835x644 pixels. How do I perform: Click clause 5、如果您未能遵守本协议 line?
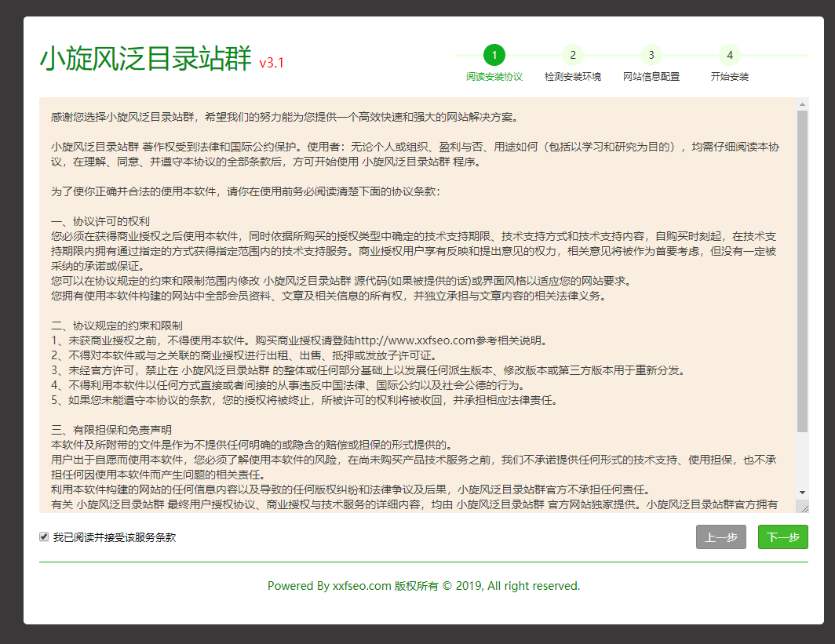(305, 400)
